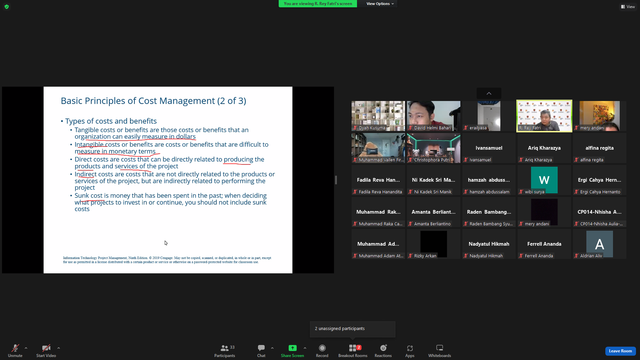Click the W avatar of wibi surya
The image size is (640, 360).
(x=544, y=180)
